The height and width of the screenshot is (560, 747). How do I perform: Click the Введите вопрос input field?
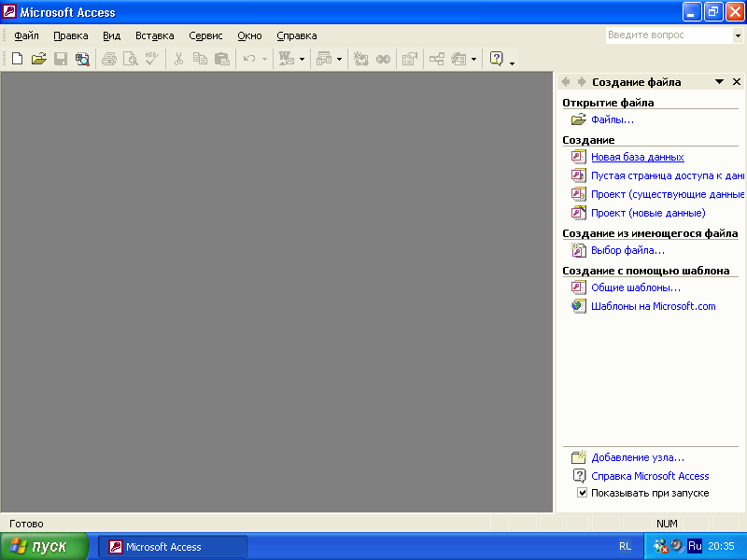point(669,35)
